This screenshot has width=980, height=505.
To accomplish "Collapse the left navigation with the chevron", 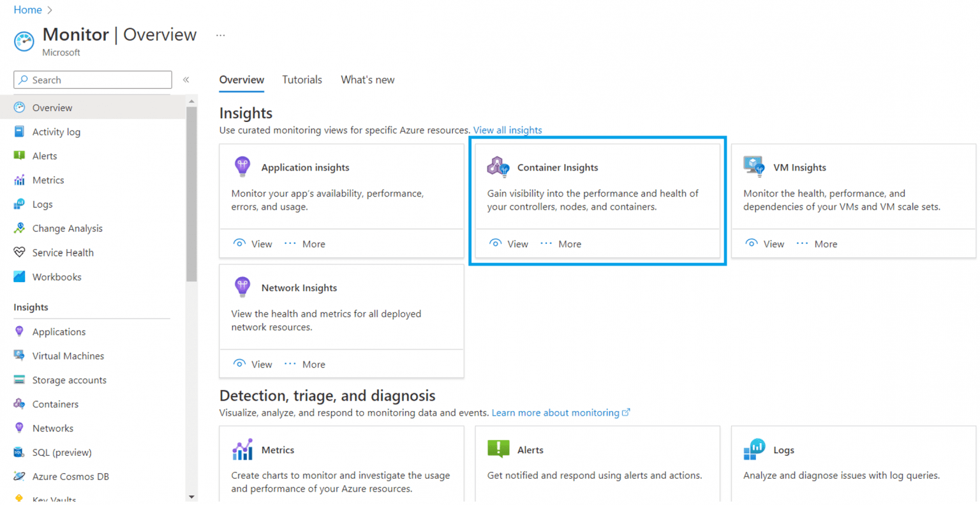I will 186,79.
